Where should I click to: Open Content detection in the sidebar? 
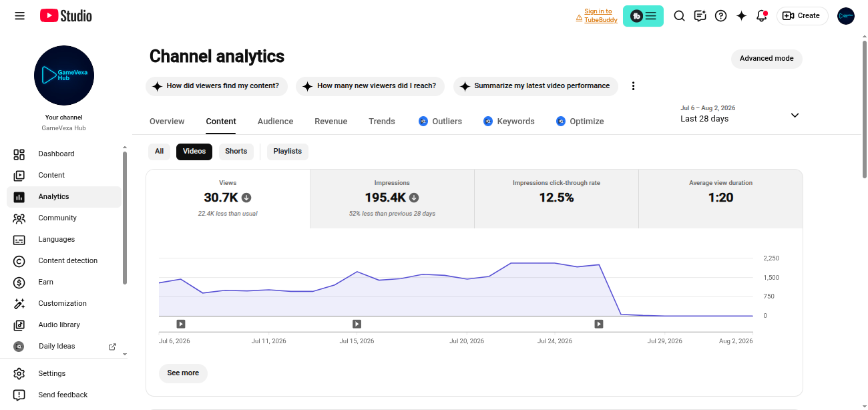coord(64,261)
